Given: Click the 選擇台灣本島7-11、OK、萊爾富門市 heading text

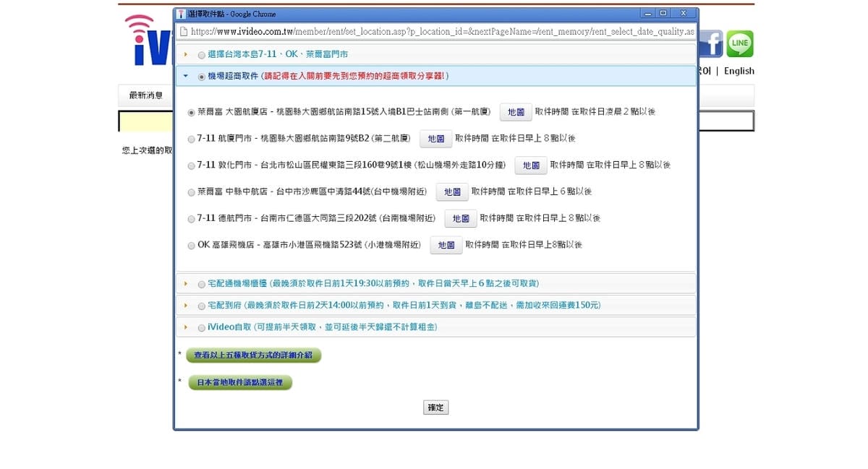Looking at the screenshot, I should (x=278, y=54).
